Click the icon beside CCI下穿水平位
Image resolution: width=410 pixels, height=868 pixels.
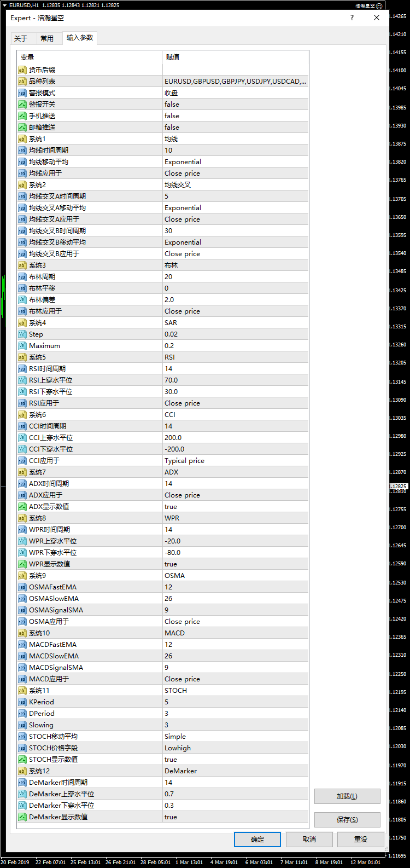click(22, 449)
